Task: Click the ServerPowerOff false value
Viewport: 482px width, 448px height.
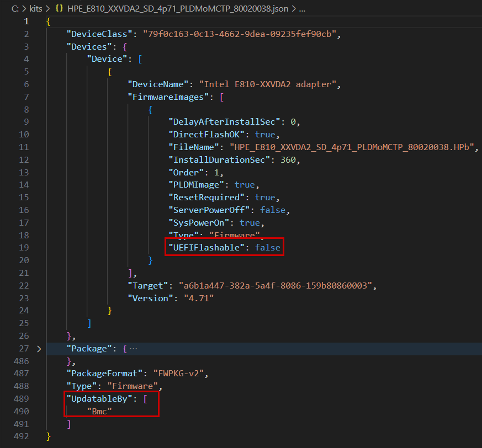Action: pos(274,210)
